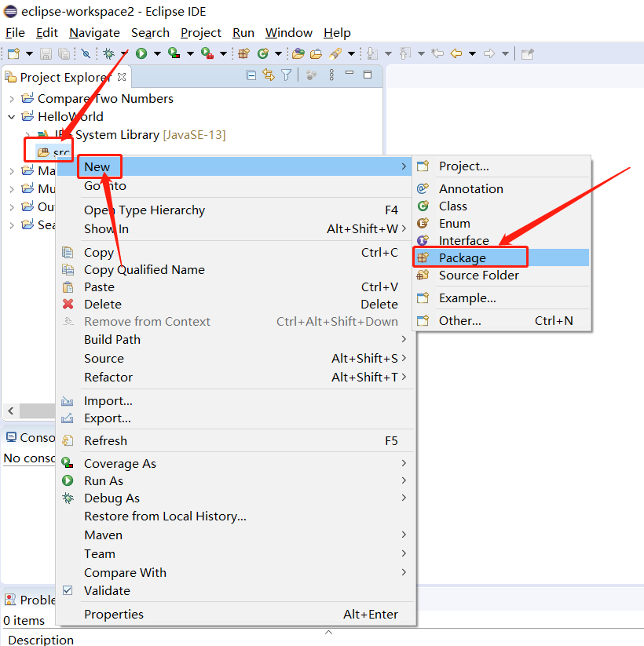Select the src folder tree item
The image size is (644, 646).
click(x=53, y=152)
